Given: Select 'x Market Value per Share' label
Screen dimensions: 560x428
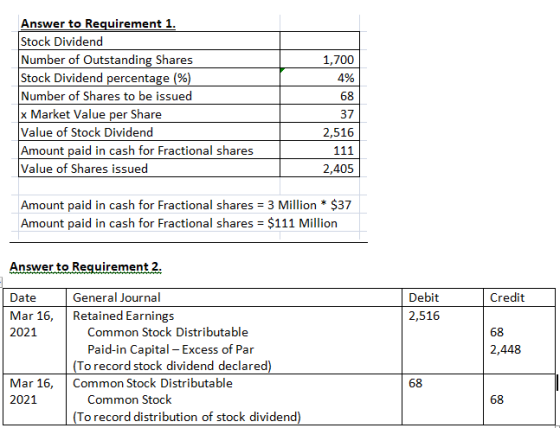Looking at the screenshot, I should (91, 114).
